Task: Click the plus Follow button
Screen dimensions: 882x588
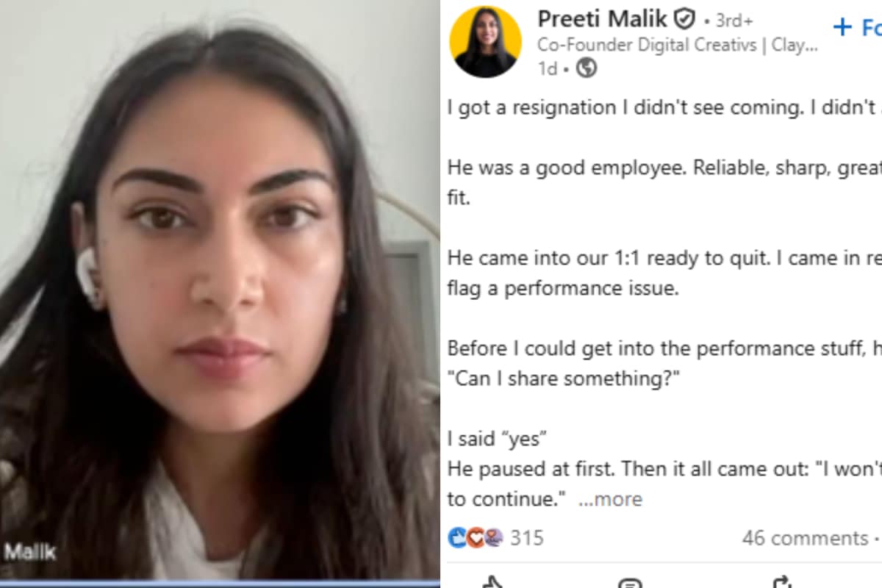Action: (858, 28)
